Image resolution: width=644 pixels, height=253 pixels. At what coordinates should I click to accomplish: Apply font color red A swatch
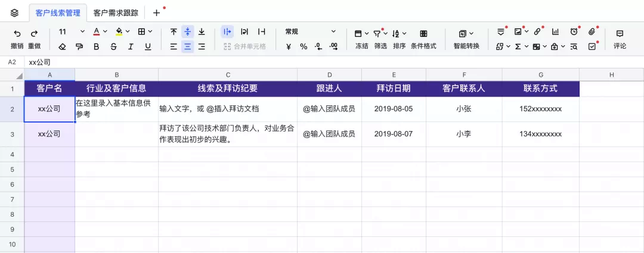click(x=96, y=32)
